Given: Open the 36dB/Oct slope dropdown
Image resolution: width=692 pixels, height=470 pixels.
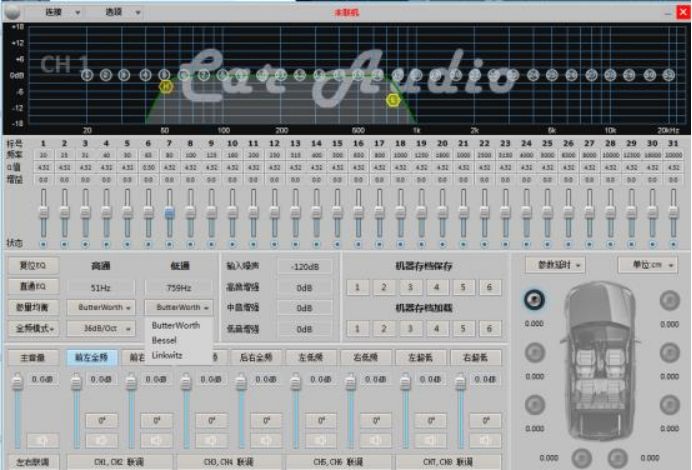Looking at the screenshot, I should coord(101,329).
